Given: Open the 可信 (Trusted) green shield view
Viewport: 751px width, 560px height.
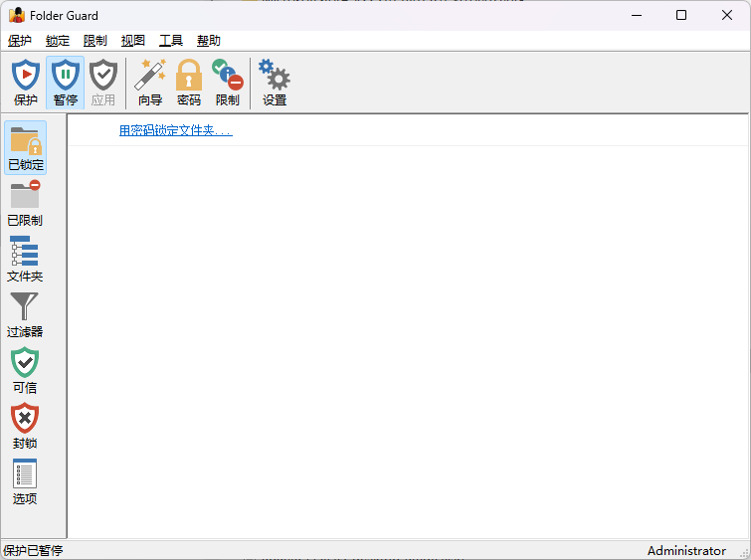Looking at the screenshot, I should point(25,371).
